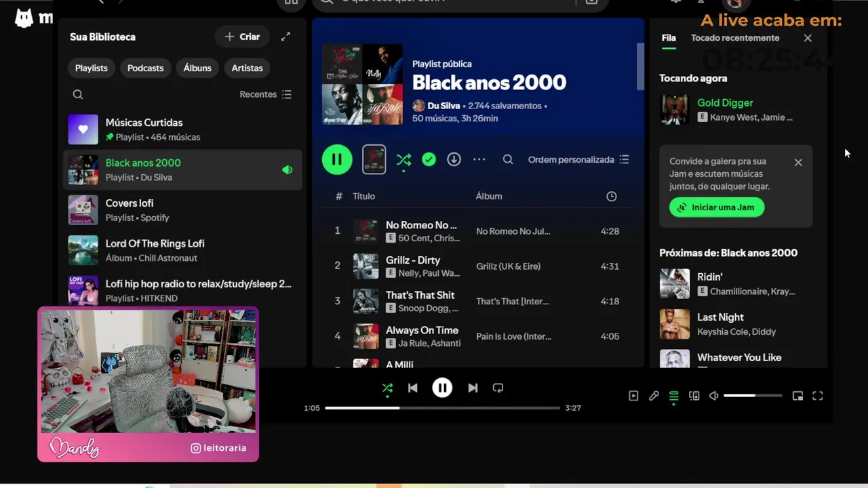The height and width of the screenshot is (488, 868).
Task: Close the queue panel with X
Action: click(808, 38)
